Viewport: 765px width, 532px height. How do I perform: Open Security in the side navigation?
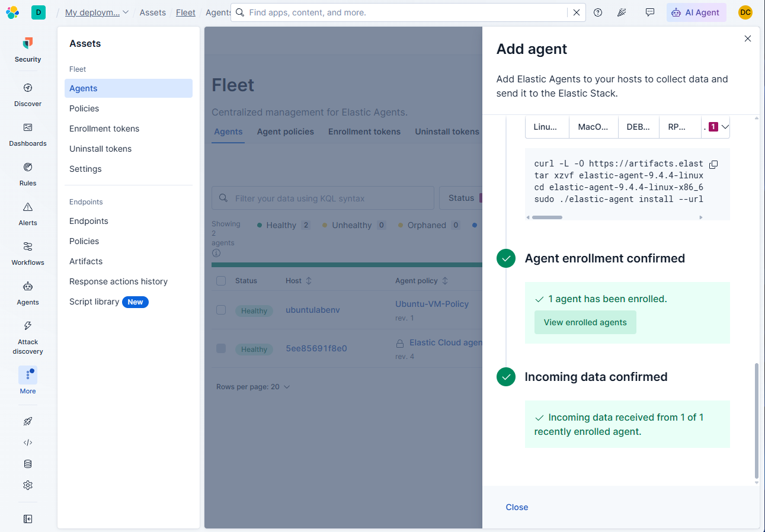[x=28, y=50]
